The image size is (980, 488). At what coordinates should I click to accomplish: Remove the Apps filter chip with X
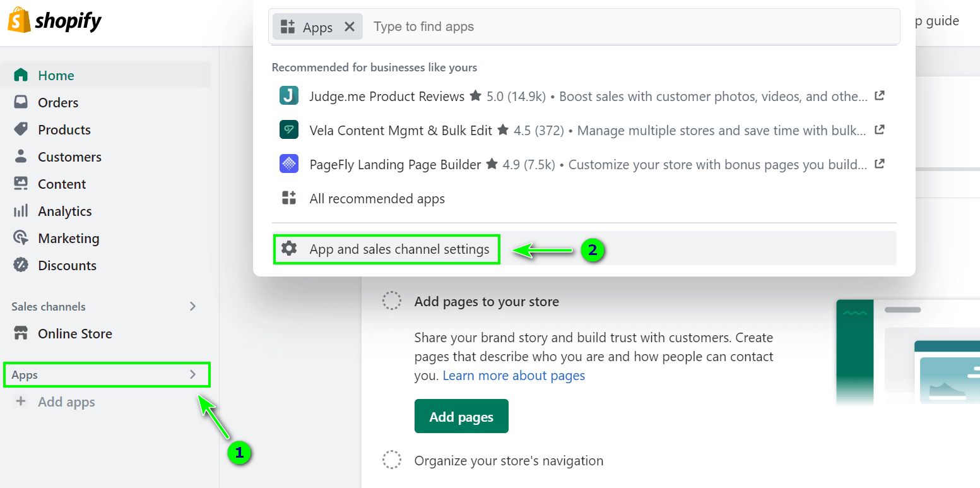[350, 27]
